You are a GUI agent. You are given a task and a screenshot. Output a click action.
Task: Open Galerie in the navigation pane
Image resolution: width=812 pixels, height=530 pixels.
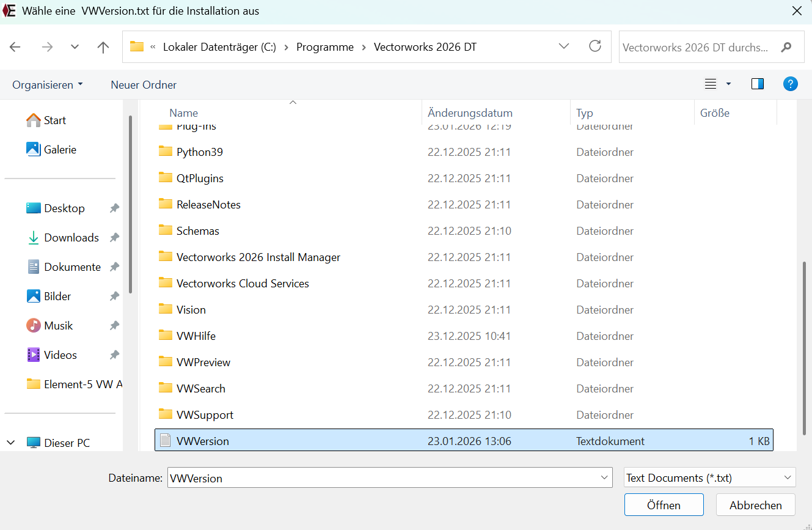pyautogui.click(x=60, y=150)
